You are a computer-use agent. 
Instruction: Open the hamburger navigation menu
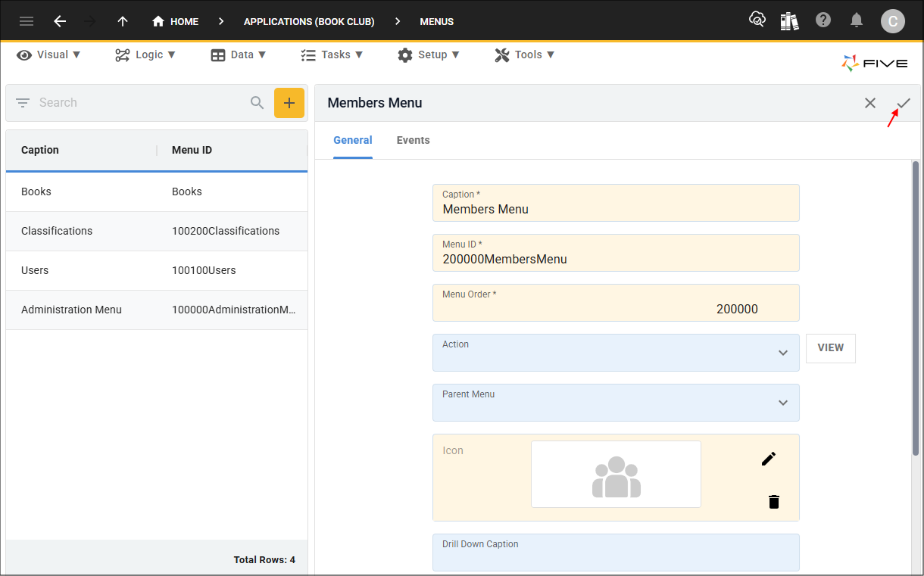(27, 21)
